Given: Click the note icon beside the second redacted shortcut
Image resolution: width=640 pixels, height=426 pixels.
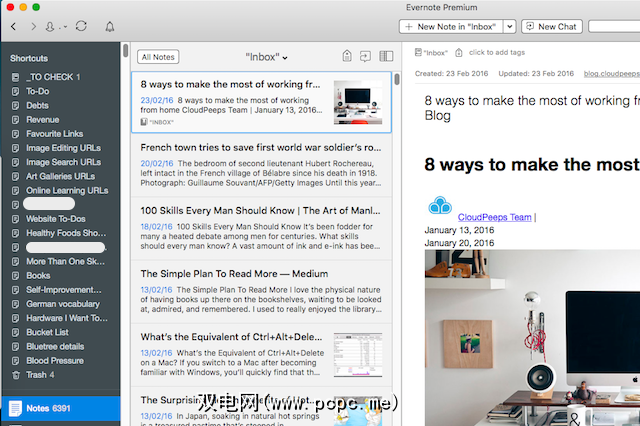Looking at the screenshot, I should point(16,247).
